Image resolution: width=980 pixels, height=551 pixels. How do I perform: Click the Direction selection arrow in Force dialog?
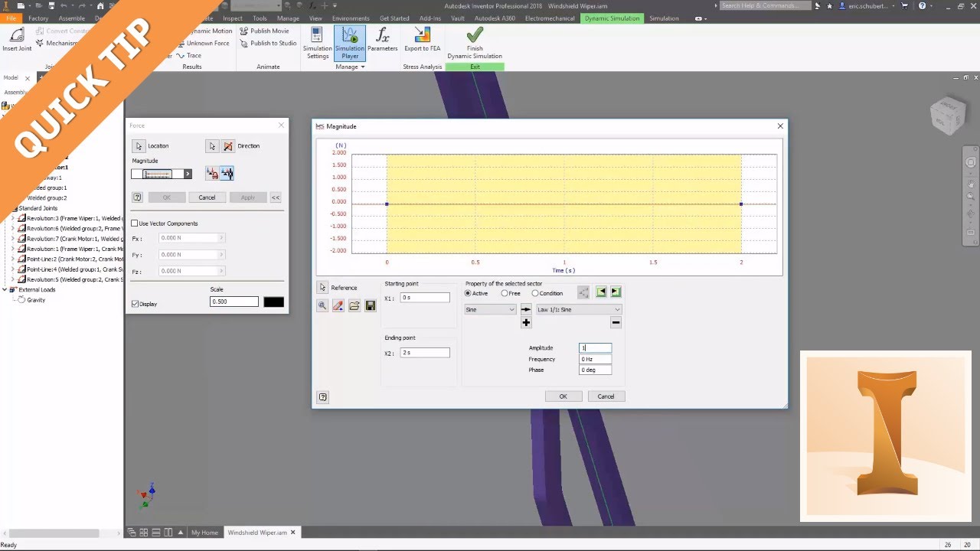212,145
